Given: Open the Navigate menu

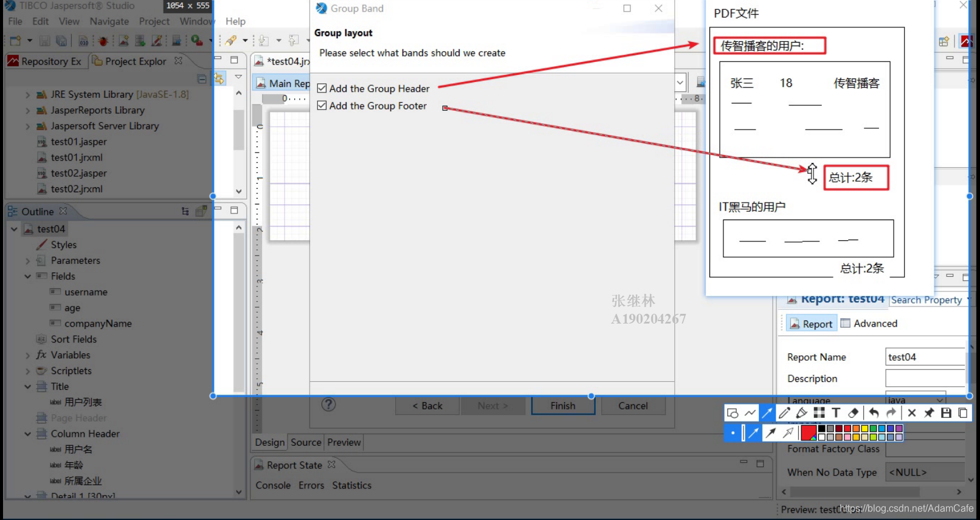Looking at the screenshot, I should (x=109, y=21).
